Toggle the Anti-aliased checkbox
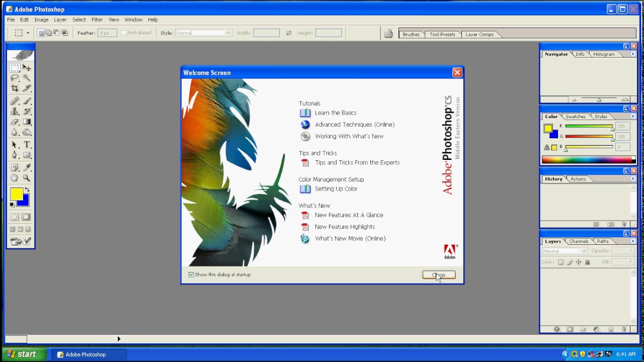This screenshot has height=362, width=644. [124, 33]
